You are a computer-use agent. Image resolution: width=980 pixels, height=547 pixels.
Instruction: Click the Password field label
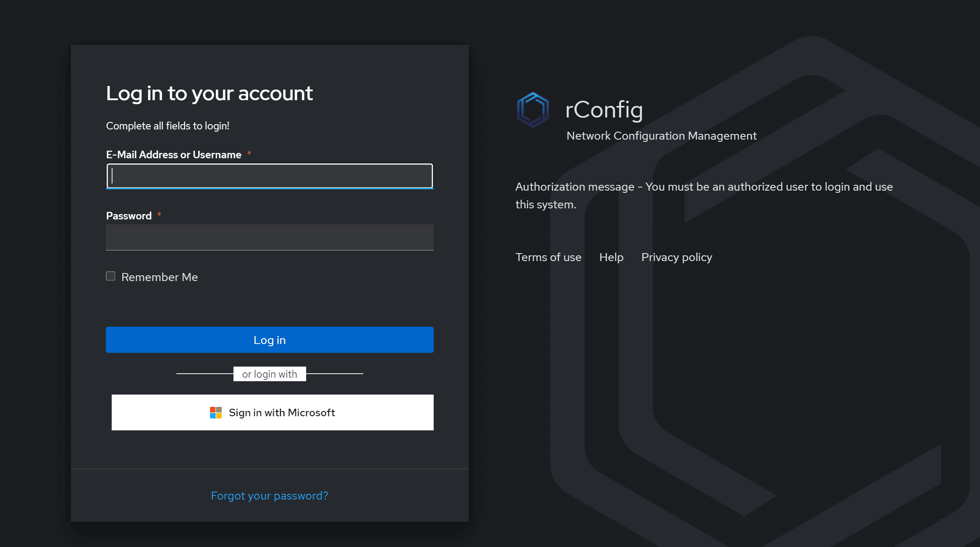[128, 216]
